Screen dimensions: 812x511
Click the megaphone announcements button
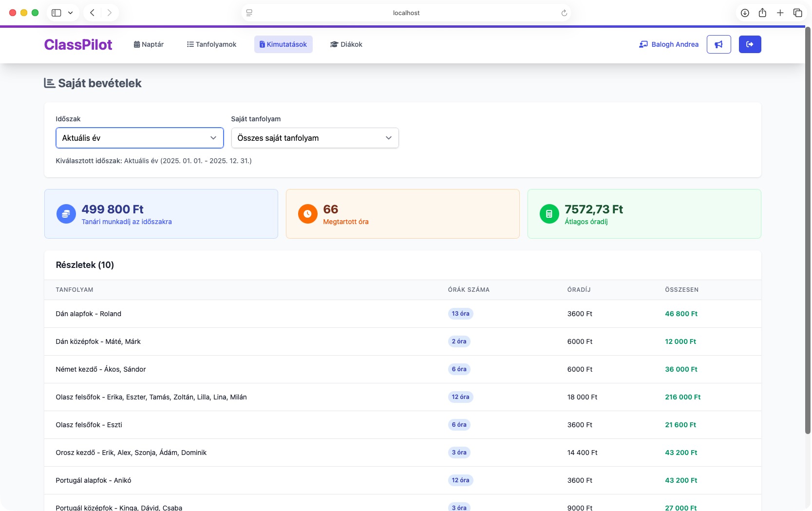point(718,44)
